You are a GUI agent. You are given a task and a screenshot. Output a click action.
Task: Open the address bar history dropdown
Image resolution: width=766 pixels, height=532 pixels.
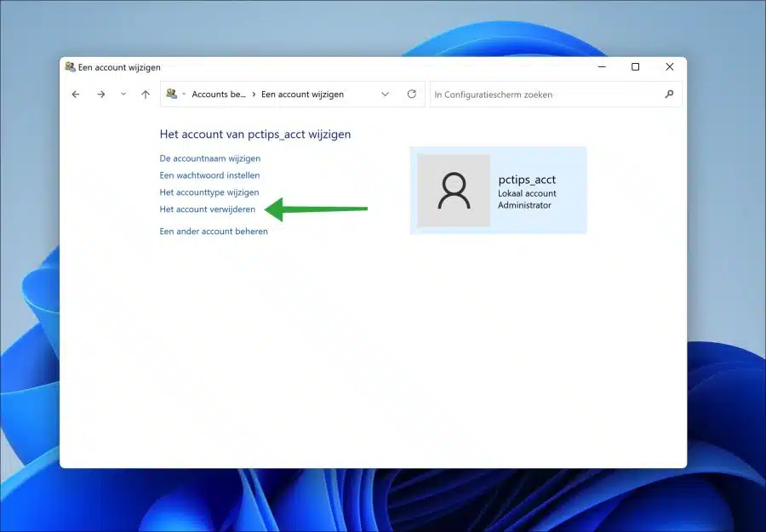point(385,94)
